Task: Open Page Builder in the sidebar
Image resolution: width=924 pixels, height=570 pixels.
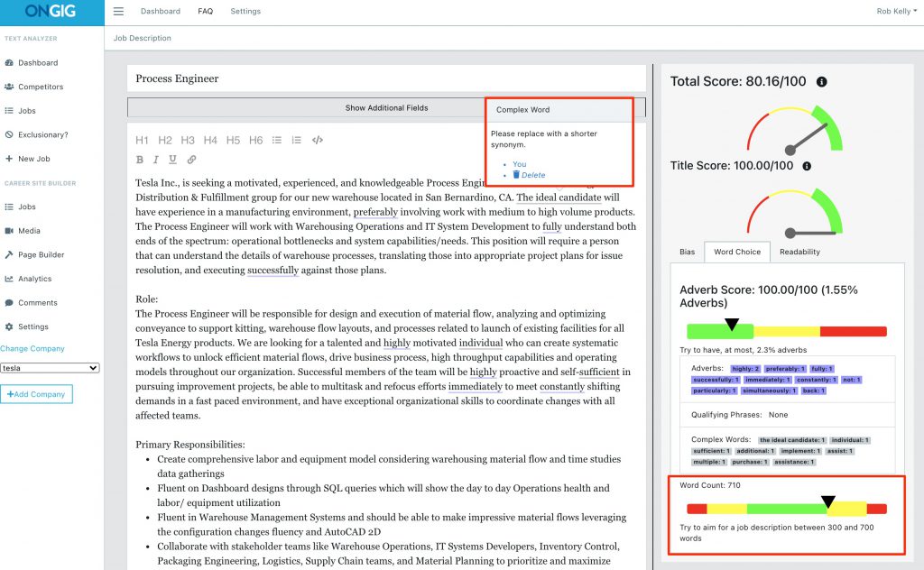Action: pos(34,255)
